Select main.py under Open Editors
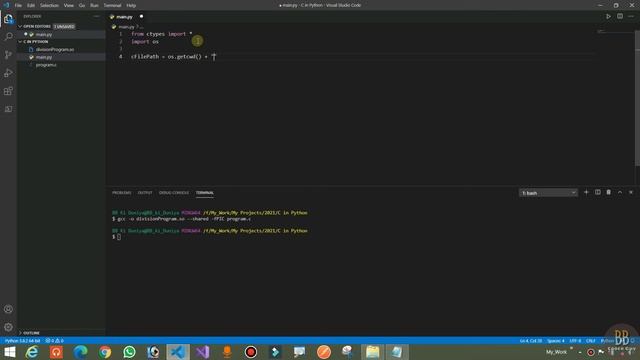640x360 pixels. point(44,34)
